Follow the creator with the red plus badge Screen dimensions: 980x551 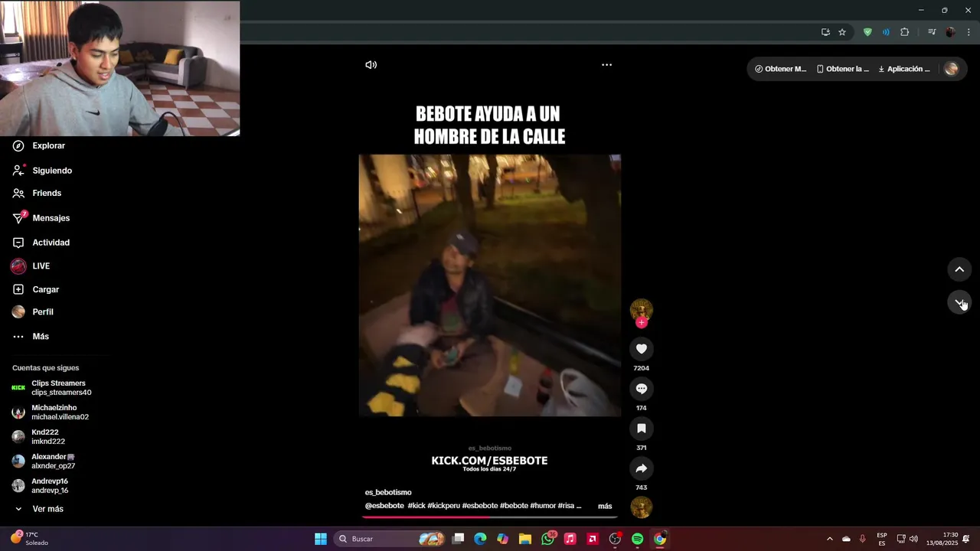[x=642, y=323]
